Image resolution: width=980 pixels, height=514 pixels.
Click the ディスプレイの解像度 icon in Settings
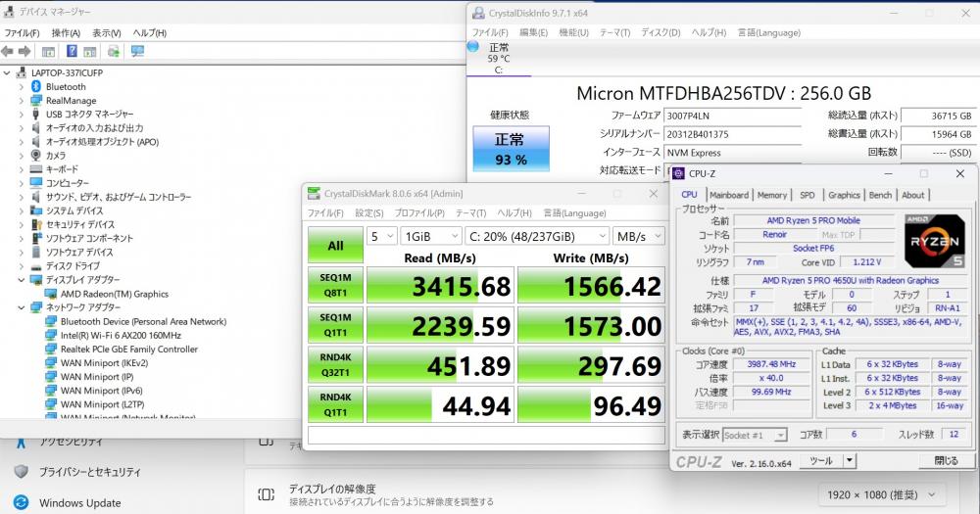[266, 494]
